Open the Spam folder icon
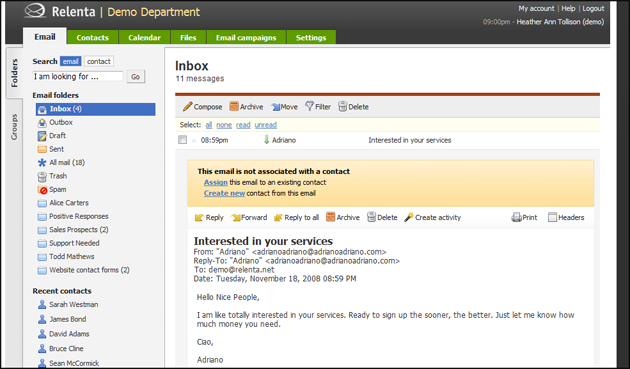This screenshot has width=630, height=369. [x=42, y=190]
